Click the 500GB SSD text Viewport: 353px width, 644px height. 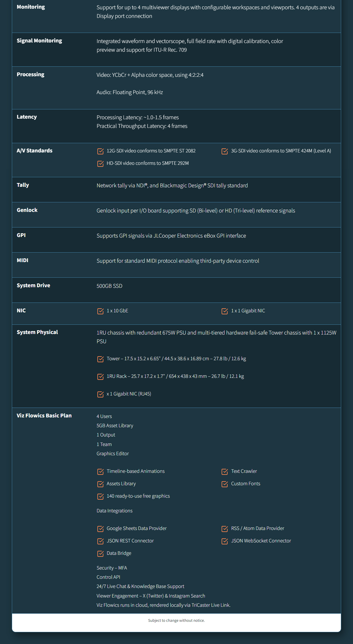pyautogui.click(x=109, y=286)
